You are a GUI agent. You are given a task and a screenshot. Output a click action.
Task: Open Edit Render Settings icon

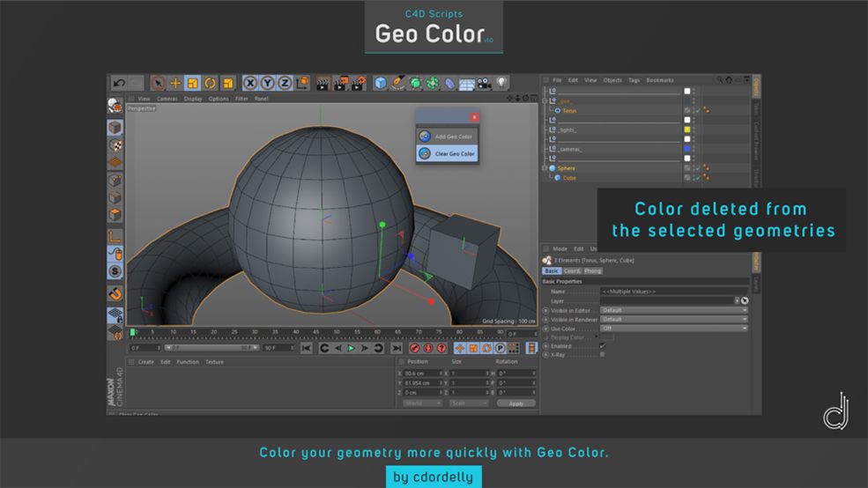[x=358, y=83]
